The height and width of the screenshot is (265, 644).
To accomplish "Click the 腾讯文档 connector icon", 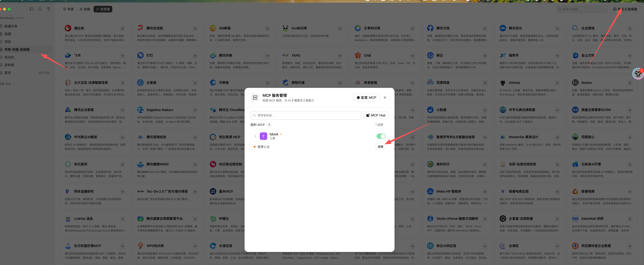I will 430,28.
